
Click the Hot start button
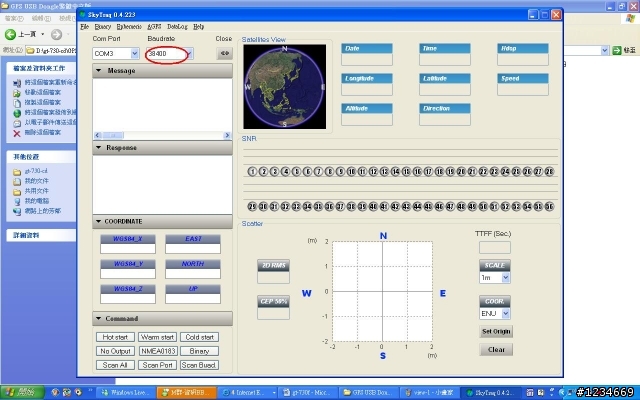(115, 337)
